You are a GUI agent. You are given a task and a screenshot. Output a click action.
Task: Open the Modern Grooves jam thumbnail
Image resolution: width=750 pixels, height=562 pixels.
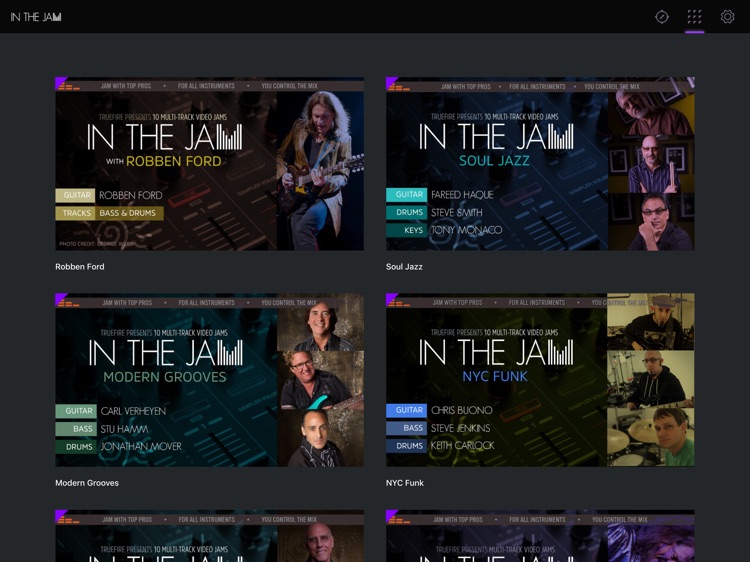[210, 380]
